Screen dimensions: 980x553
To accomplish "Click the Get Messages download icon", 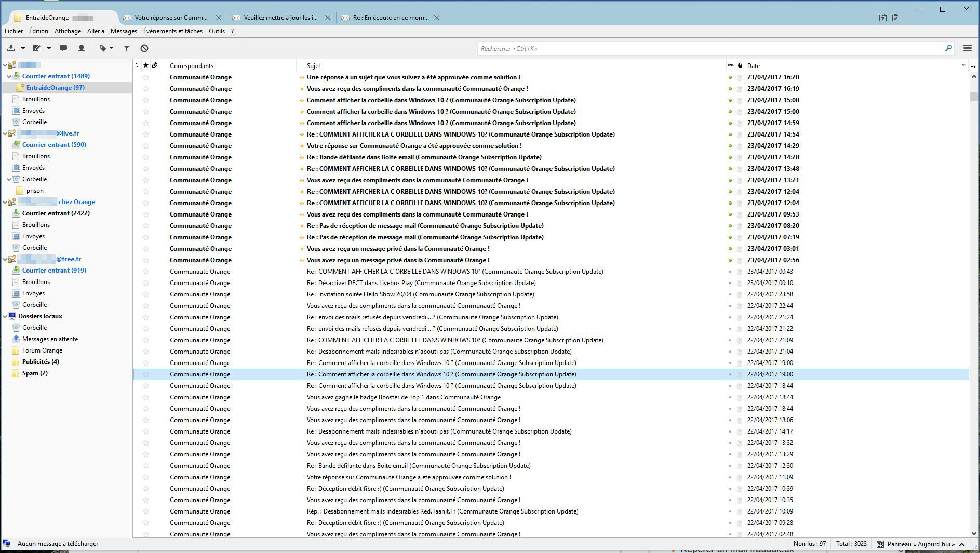I will coord(11,48).
